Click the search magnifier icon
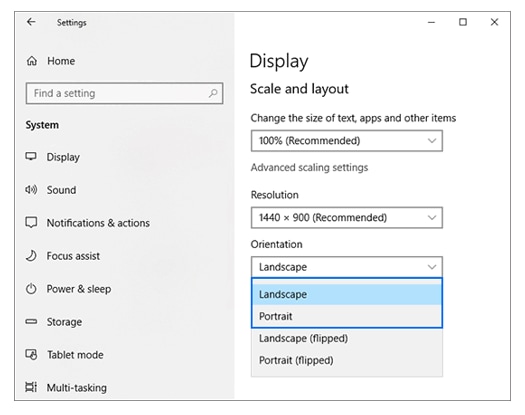Viewport: 525px width, 415px height. (213, 93)
